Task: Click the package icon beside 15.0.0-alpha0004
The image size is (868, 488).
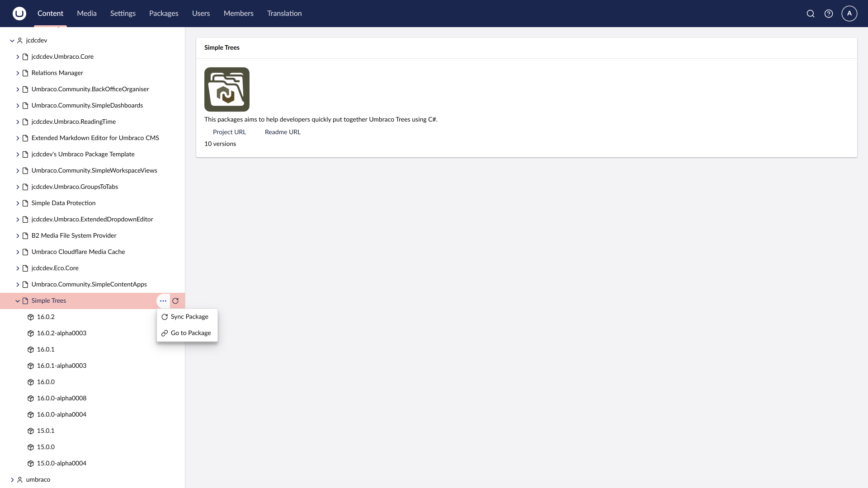Action: (30, 463)
